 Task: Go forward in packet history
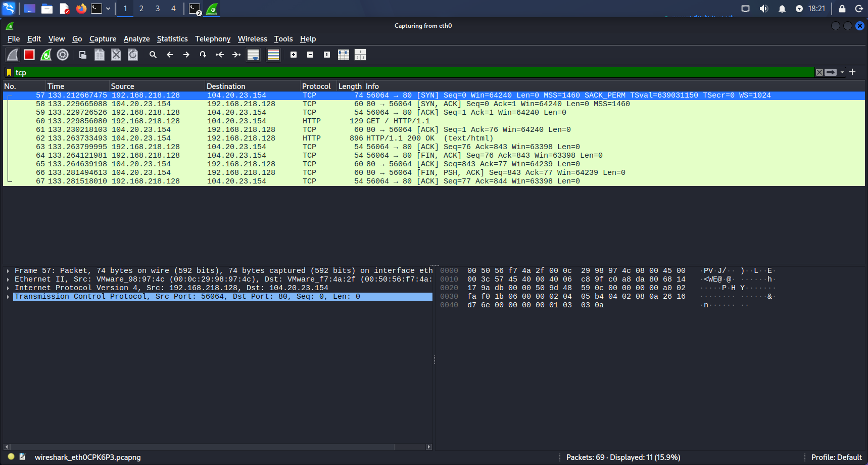tap(186, 55)
